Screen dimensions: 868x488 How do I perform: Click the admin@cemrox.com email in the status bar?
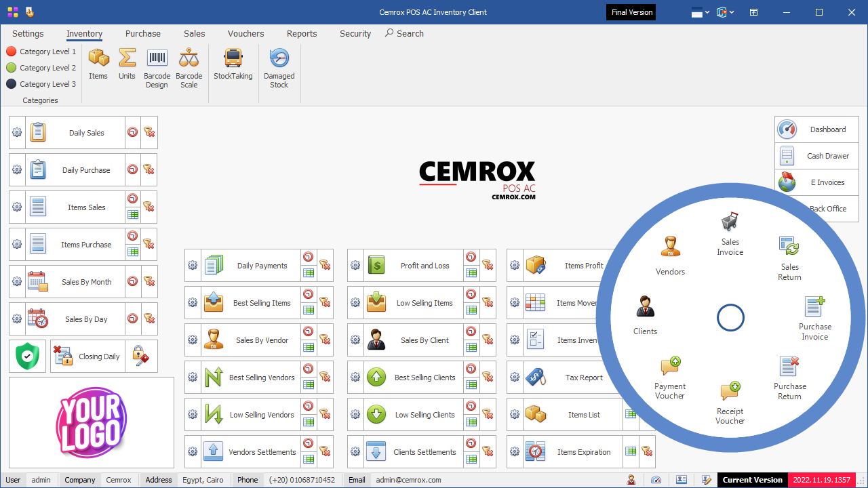coord(408,480)
